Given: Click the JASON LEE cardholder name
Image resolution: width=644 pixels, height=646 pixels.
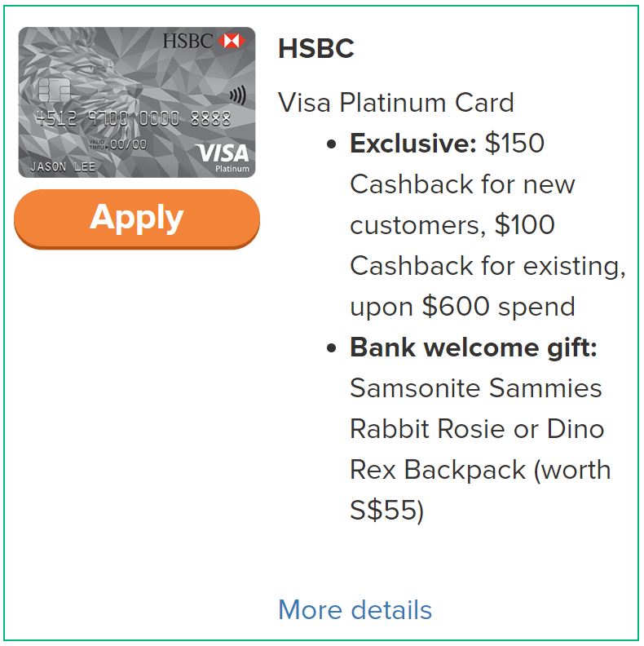Looking at the screenshot, I should (x=63, y=166).
